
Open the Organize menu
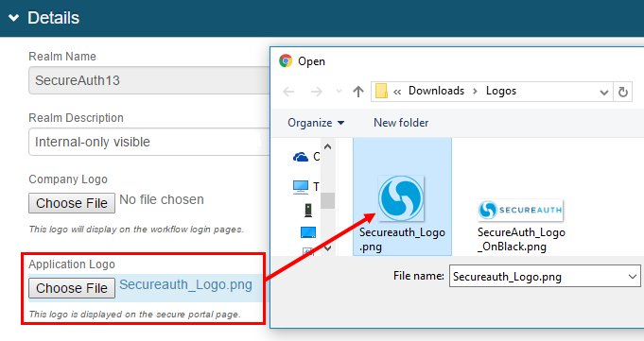tap(316, 123)
